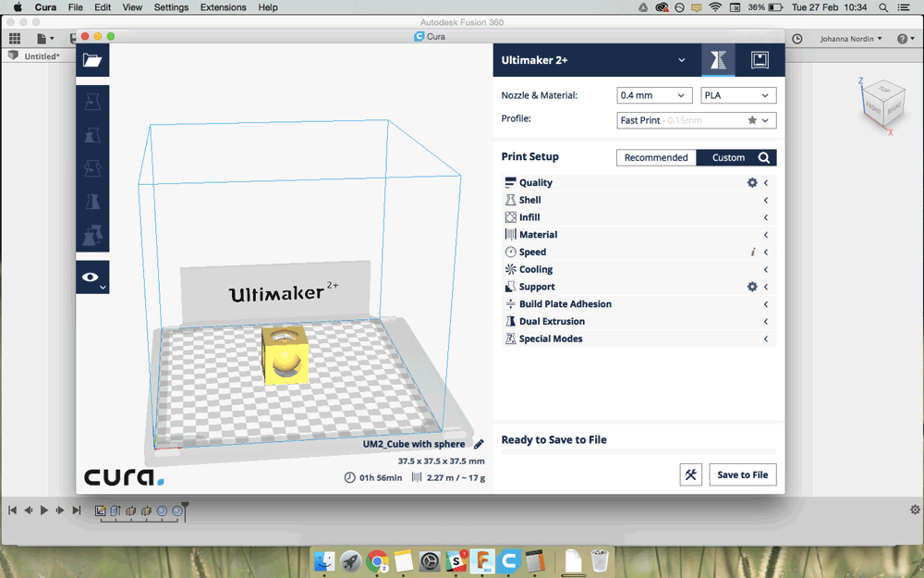Jump to timeline beginning in Fusion
This screenshot has width=924, height=578.
click(12, 510)
